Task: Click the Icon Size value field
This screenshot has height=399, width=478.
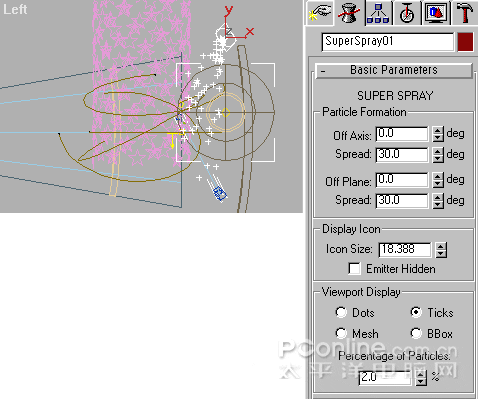Action: click(405, 250)
